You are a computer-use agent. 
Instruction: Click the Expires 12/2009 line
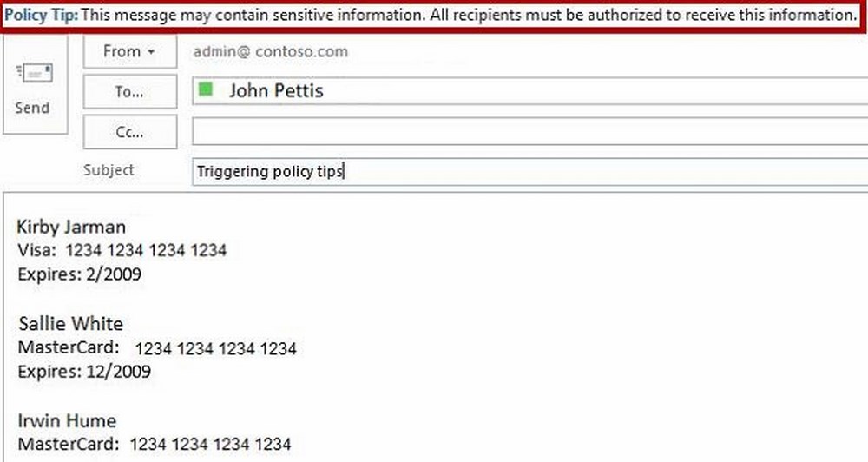click(x=84, y=371)
